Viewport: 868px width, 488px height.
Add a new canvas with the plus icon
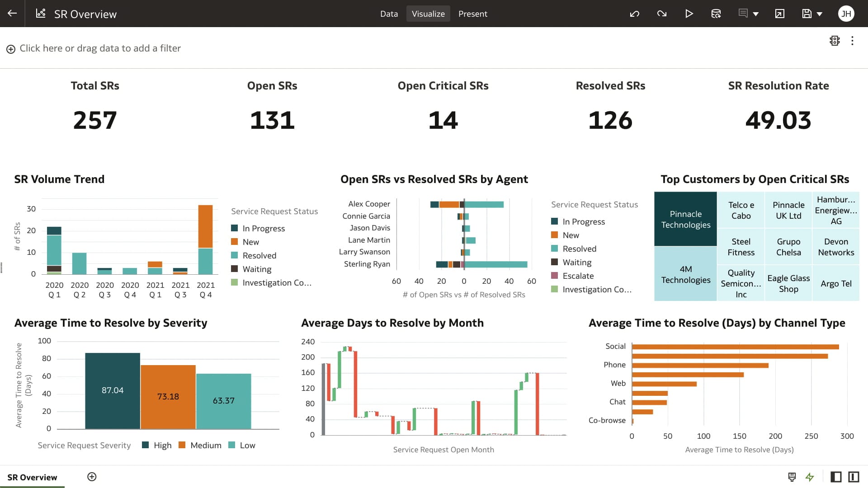[x=92, y=477]
